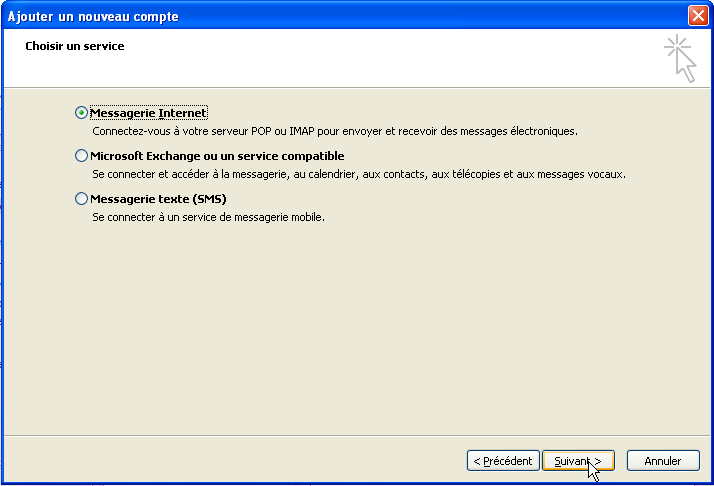Click the 'Messagerie Internet' bold label text

point(148,113)
